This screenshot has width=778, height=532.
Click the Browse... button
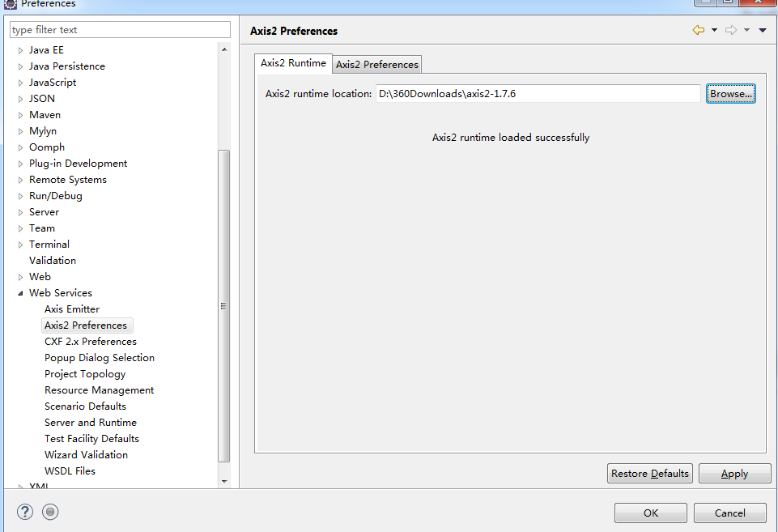click(731, 94)
